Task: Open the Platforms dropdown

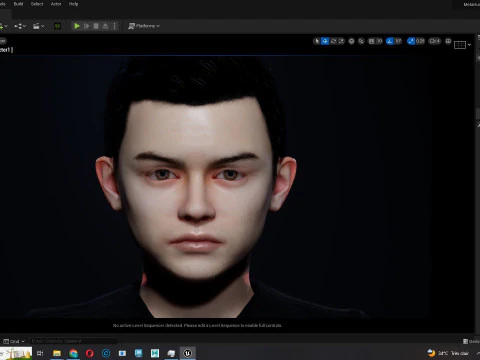Action: [144, 26]
